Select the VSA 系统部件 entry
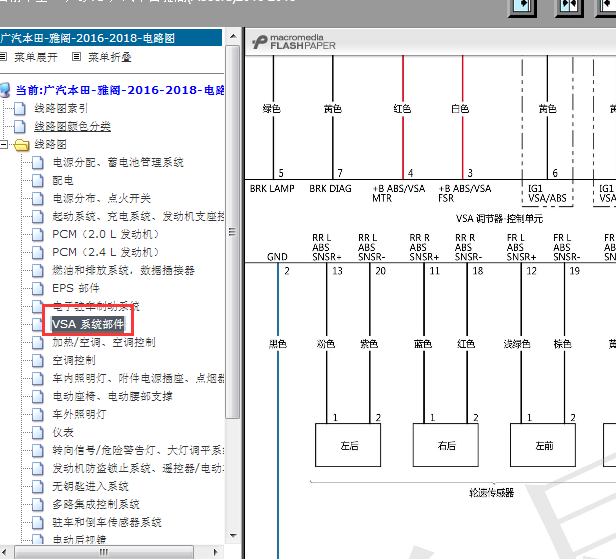This screenshot has width=616, height=559. click(x=88, y=324)
